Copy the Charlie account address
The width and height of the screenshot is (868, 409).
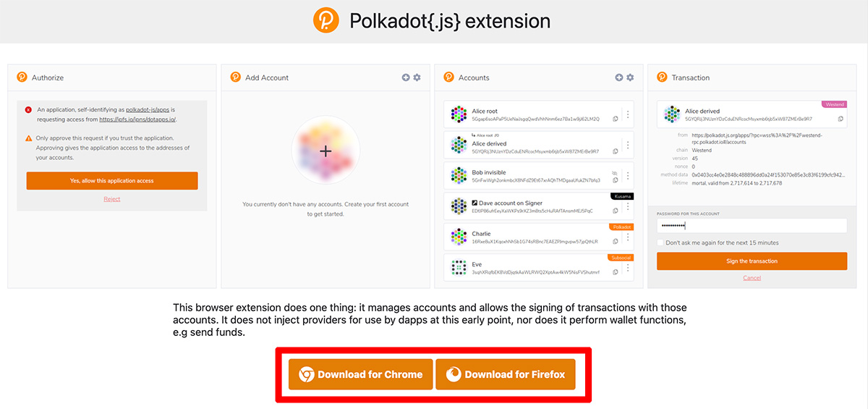click(x=615, y=241)
